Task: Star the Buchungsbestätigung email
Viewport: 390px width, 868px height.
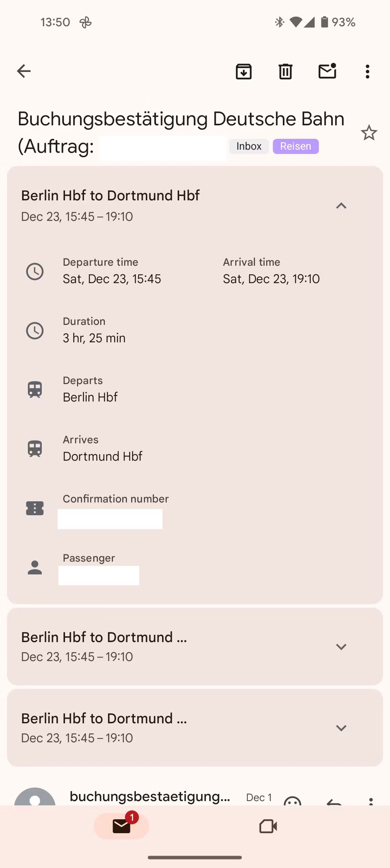Action: pos(369,133)
